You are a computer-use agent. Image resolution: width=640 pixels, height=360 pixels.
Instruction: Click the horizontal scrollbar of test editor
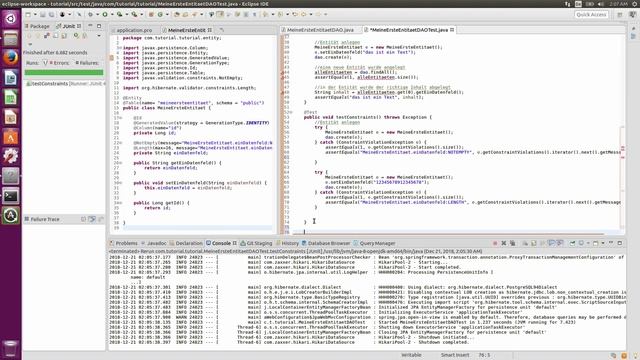(x=449, y=233)
